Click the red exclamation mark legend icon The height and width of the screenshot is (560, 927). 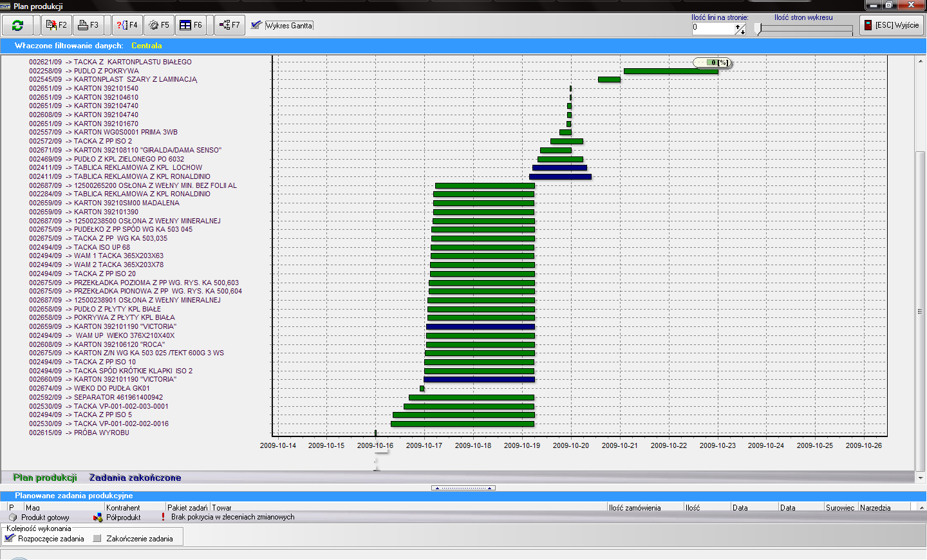tap(163, 517)
